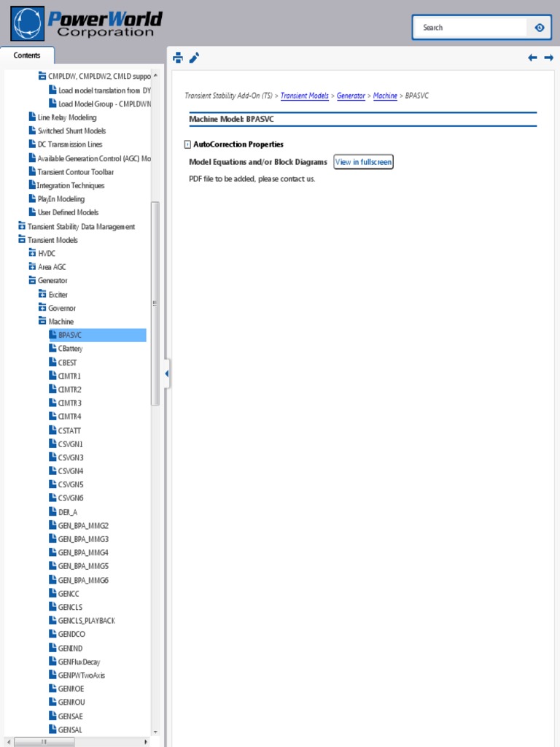Screen dimensions: 560x747
Task: Expand the HVDC tree node
Action: (x=32, y=252)
